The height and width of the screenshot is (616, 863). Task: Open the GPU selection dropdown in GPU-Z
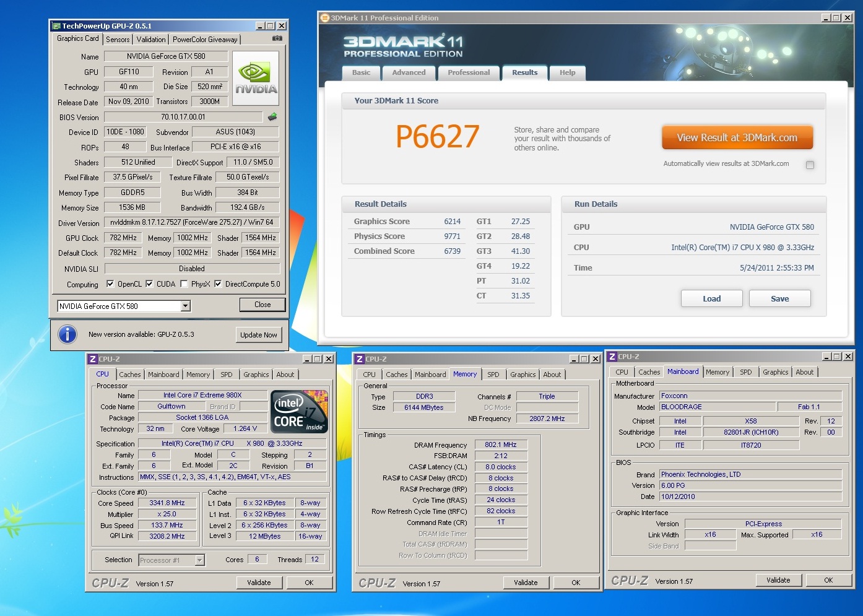pos(185,306)
